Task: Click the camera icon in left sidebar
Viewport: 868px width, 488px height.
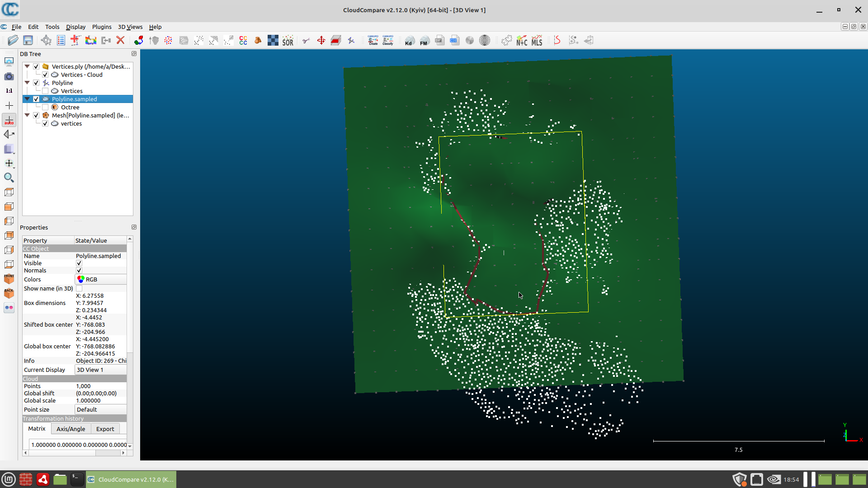Action: click(x=9, y=76)
